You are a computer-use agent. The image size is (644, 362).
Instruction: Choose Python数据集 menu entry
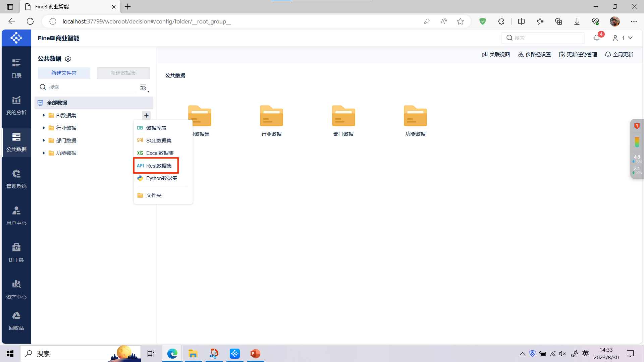click(161, 178)
